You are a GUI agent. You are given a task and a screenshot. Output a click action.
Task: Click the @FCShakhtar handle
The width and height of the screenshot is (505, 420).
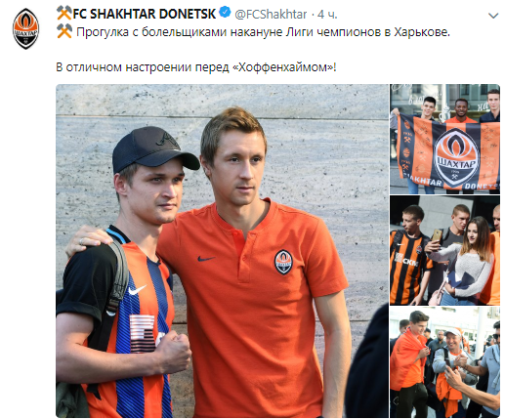271,14
